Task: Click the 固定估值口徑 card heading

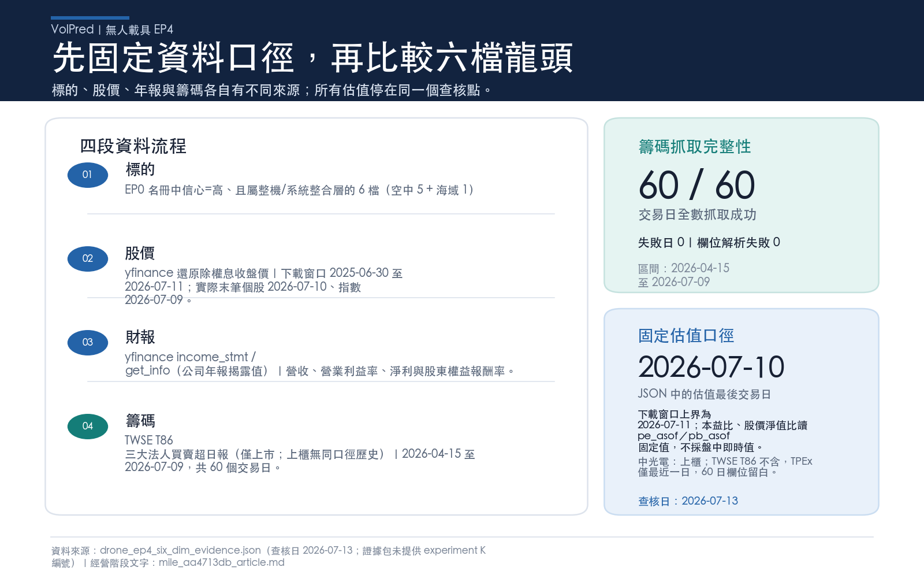Action: point(686,336)
